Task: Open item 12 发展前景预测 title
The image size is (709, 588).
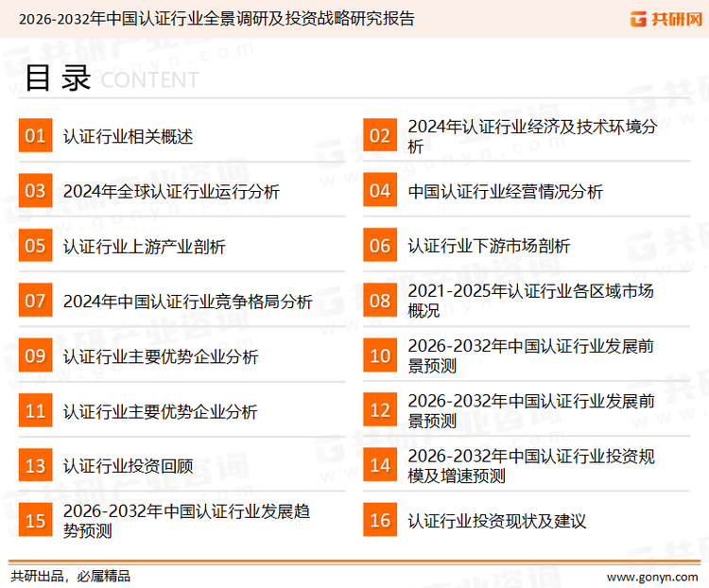Action: (x=531, y=410)
